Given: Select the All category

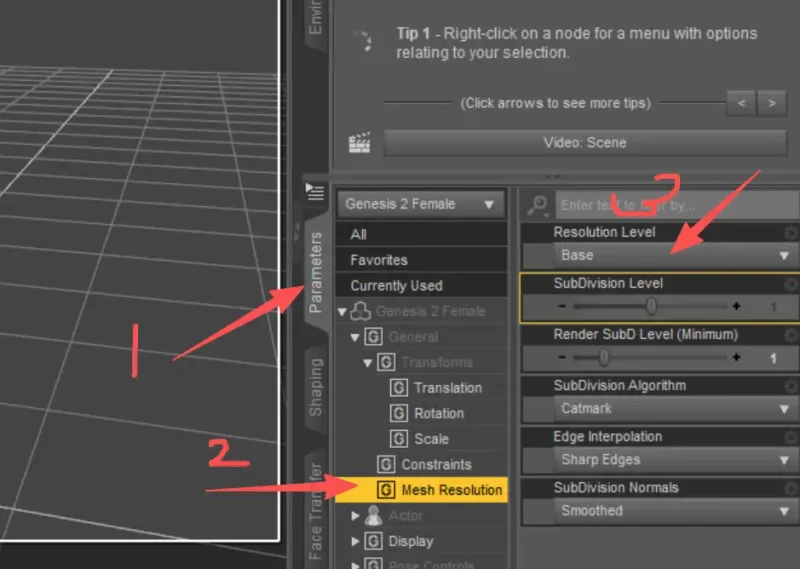Looking at the screenshot, I should click(x=420, y=234).
